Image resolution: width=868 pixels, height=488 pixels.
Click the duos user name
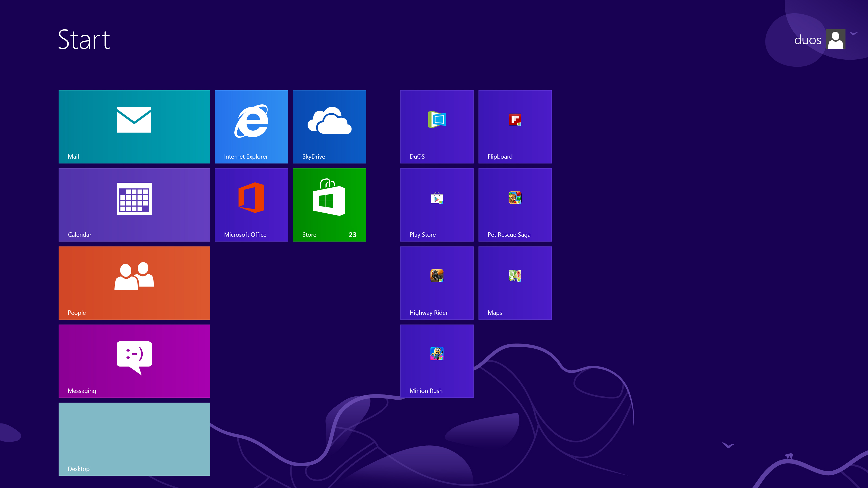pyautogui.click(x=808, y=40)
